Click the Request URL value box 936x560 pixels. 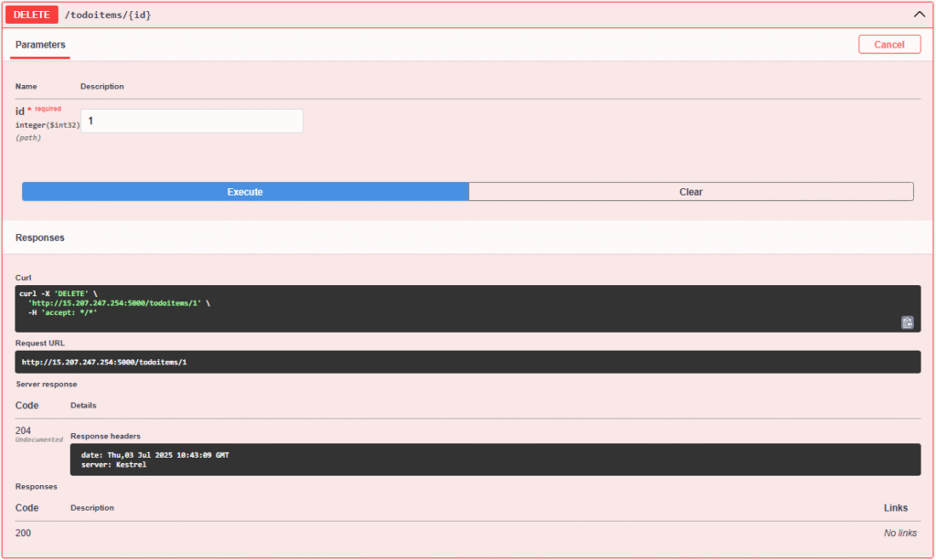tap(467, 362)
